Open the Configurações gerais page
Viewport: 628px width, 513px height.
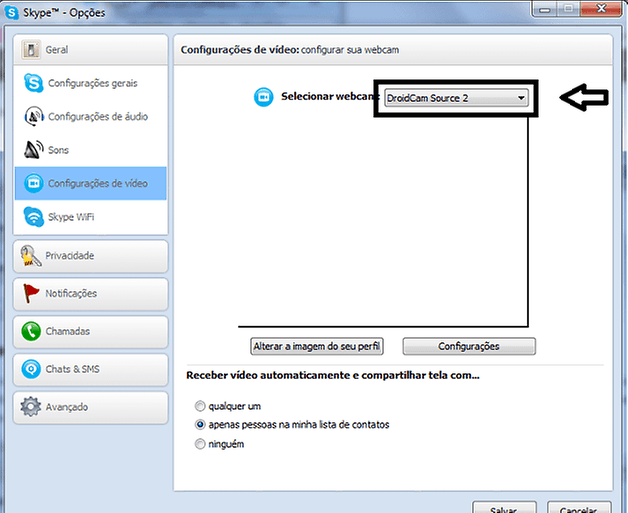(x=91, y=83)
